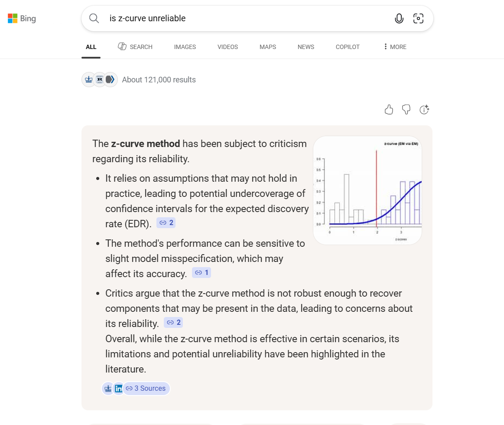Start voice search with microphone icon
The width and height of the screenshot is (504, 425).
click(x=399, y=18)
